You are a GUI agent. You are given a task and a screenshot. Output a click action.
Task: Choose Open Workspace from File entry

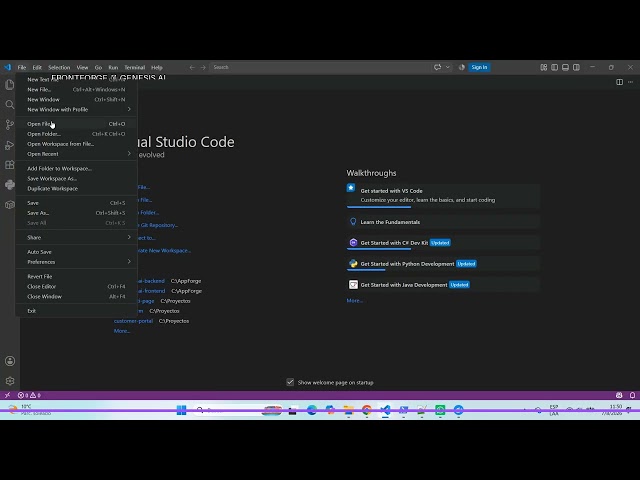(x=76, y=144)
